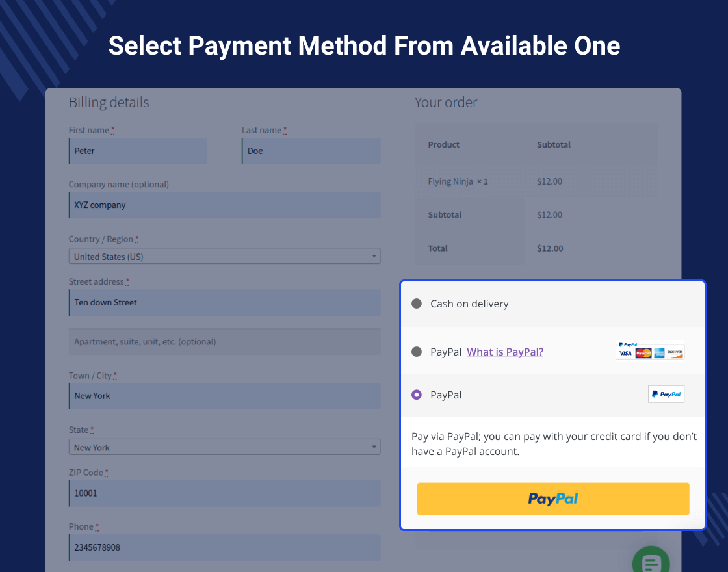Select the checked PayPal radio button

[417, 395]
